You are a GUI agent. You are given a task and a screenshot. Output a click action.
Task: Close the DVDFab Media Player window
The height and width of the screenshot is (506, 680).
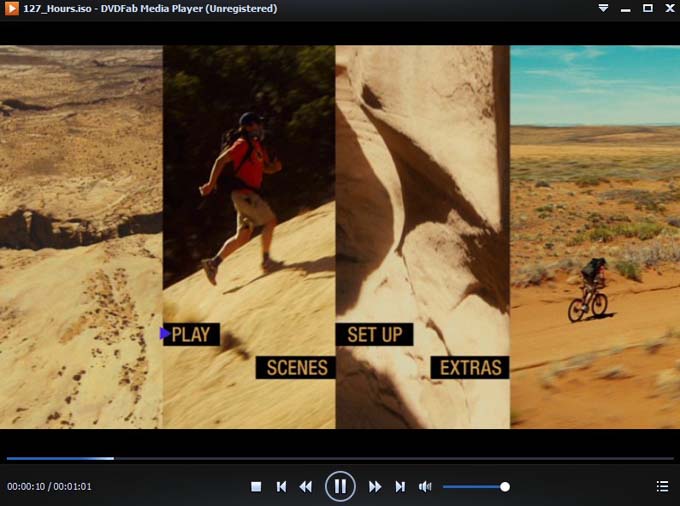point(670,8)
